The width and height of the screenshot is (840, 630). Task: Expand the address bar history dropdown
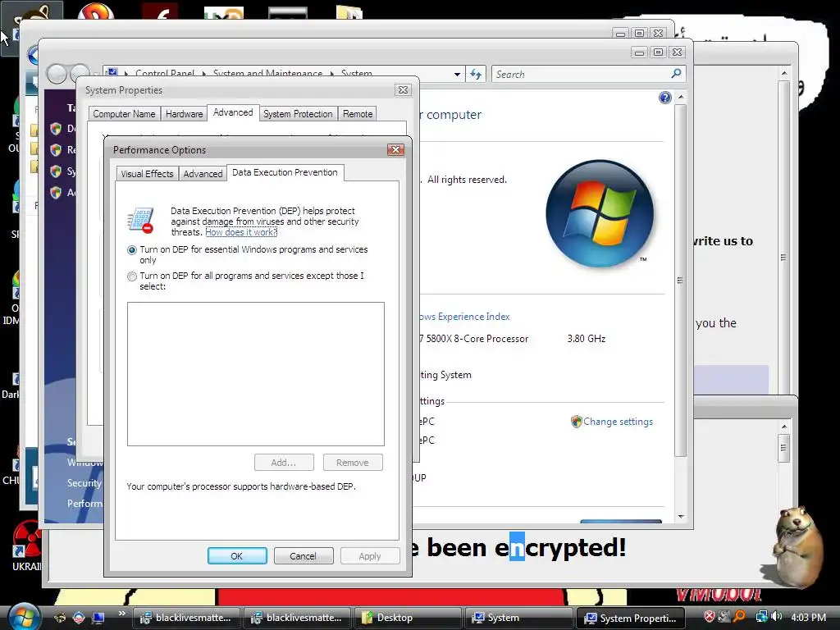[x=457, y=75]
